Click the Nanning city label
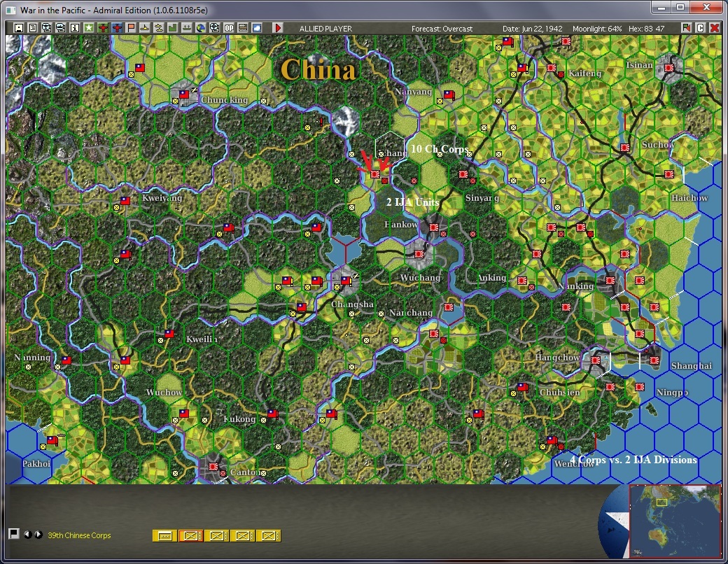 coord(32,358)
